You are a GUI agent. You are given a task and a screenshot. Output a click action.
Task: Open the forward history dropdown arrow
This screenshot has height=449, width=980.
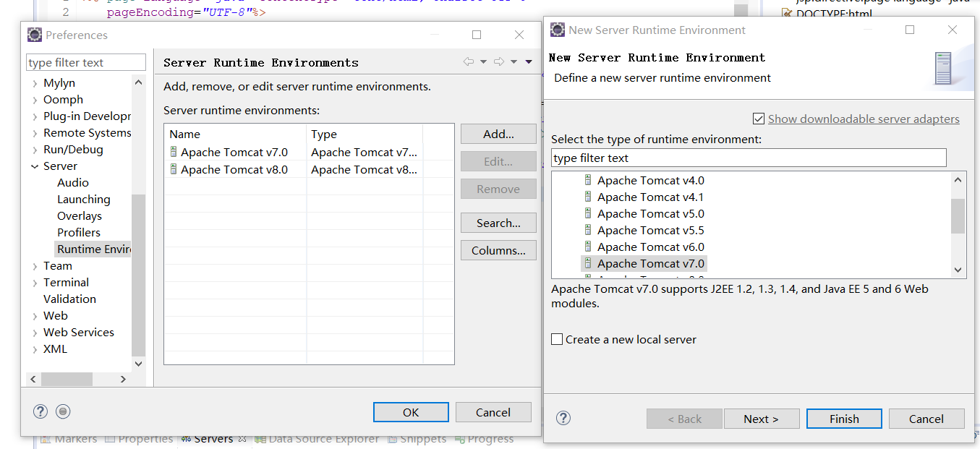514,62
